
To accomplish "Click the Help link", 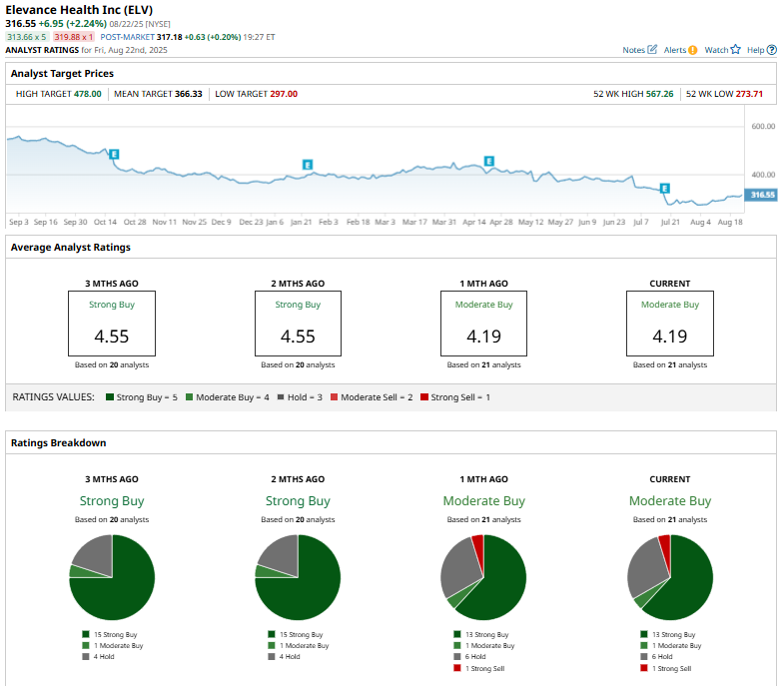I will (x=755, y=50).
